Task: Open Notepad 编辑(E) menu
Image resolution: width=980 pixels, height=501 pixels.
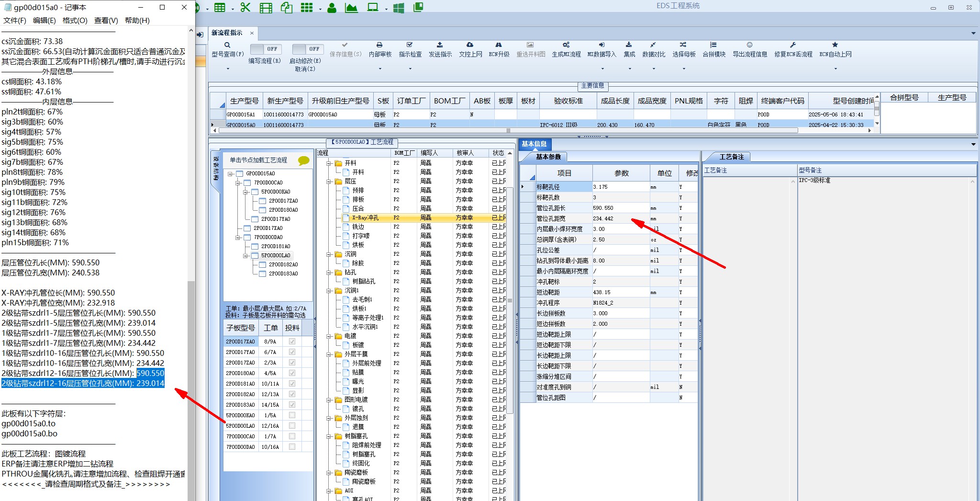Action: coord(45,21)
